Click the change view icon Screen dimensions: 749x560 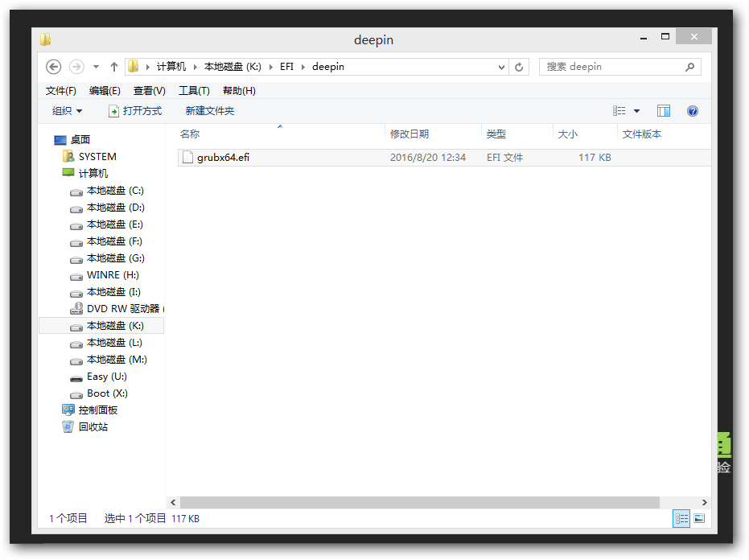[619, 111]
